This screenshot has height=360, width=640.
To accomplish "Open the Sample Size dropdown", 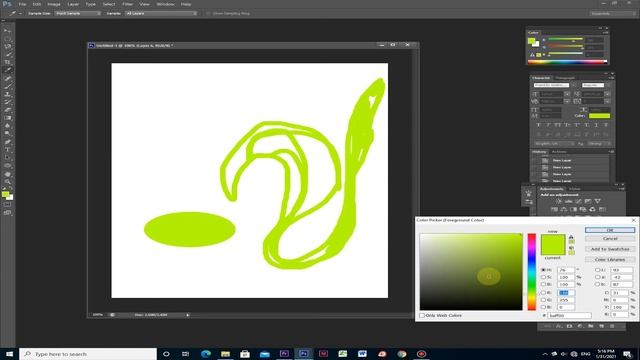I will click(x=78, y=13).
